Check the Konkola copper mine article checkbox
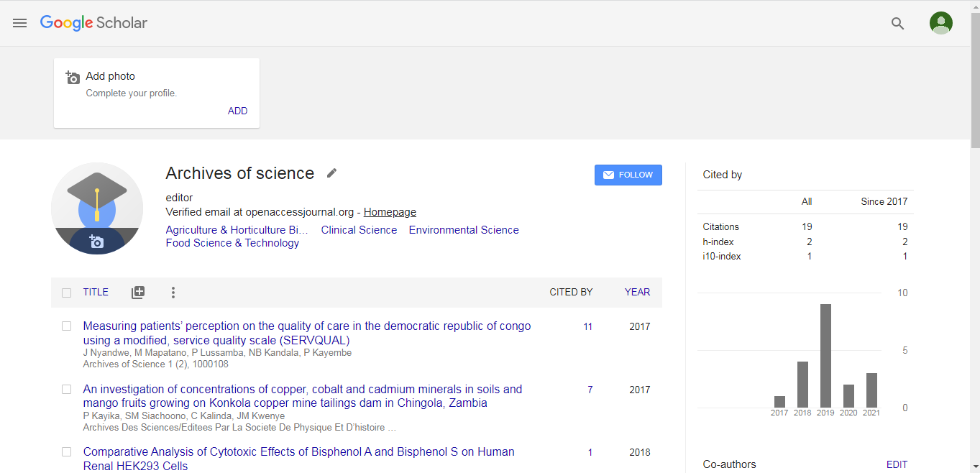This screenshot has width=980, height=473. click(67, 390)
